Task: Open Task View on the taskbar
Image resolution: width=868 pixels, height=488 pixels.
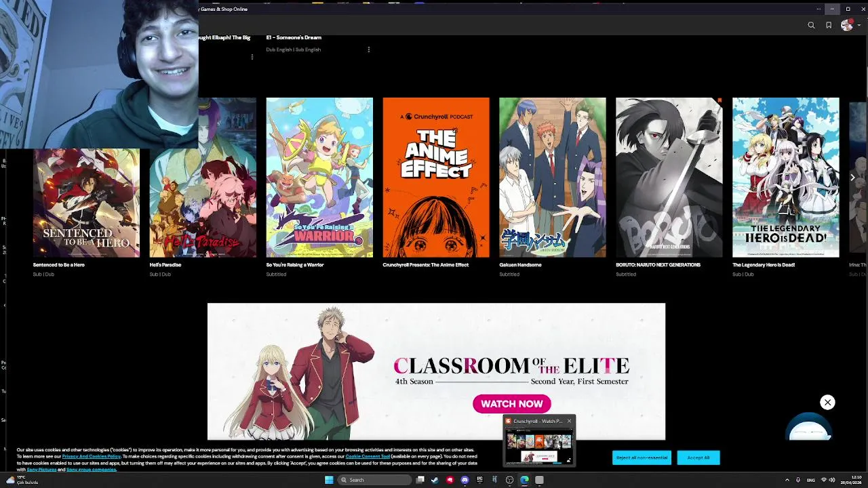Action: coord(420,480)
